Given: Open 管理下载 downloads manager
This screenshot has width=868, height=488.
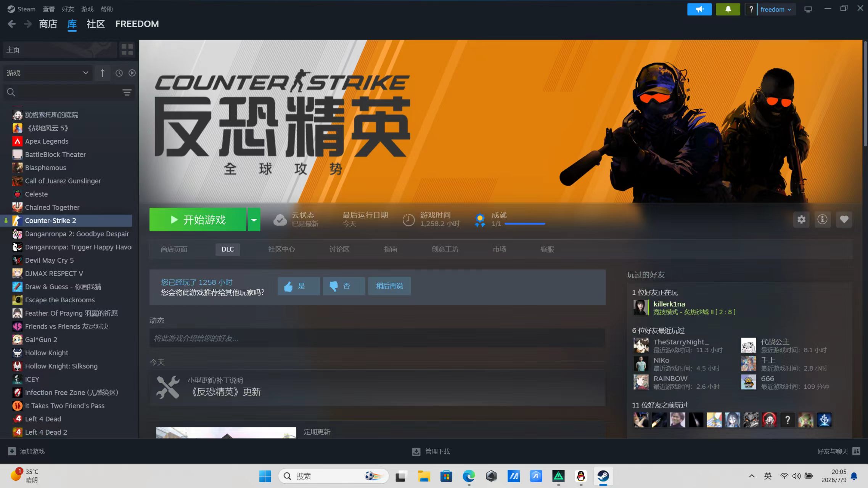Looking at the screenshot, I should pyautogui.click(x=431, y=451).
